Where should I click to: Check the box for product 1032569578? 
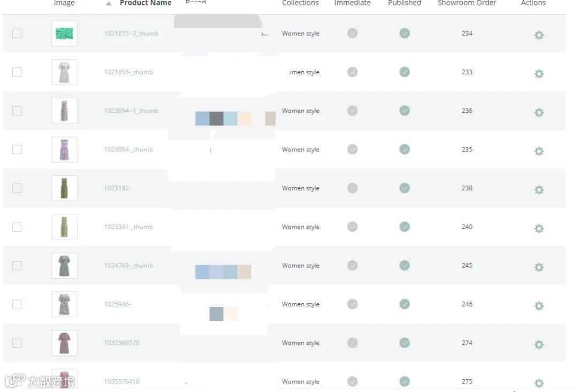click(17, 343)
